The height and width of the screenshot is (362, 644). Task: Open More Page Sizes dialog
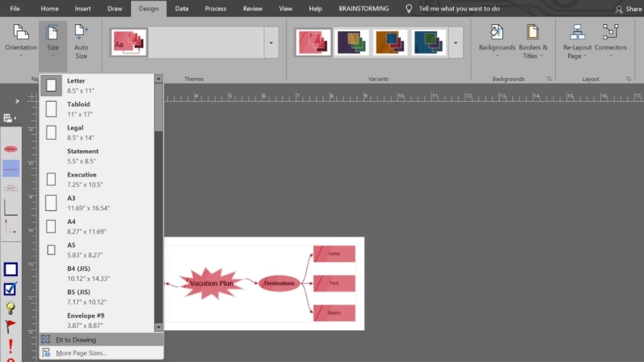[102, 353]
